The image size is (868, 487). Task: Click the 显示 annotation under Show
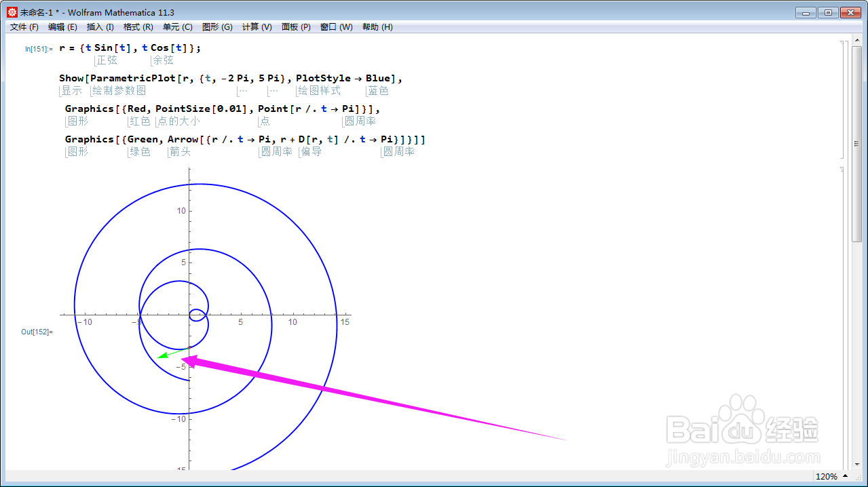click(x=71, y=91)
